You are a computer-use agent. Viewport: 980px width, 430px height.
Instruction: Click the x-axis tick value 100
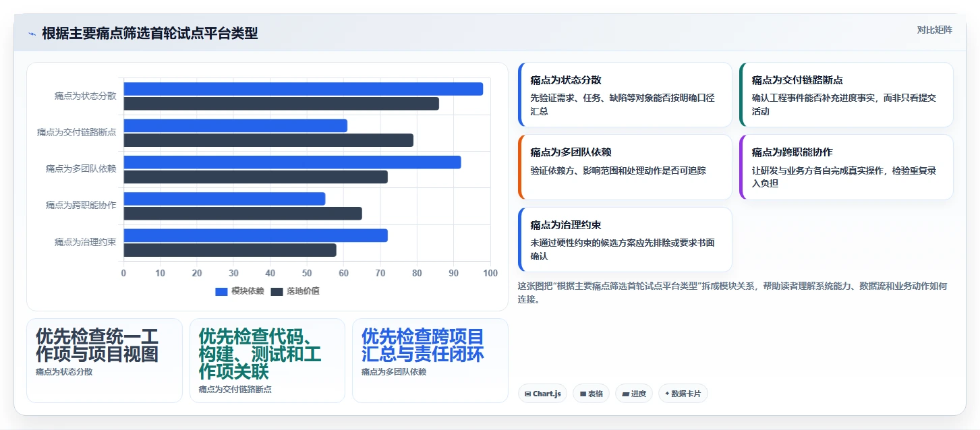[490, 273]
